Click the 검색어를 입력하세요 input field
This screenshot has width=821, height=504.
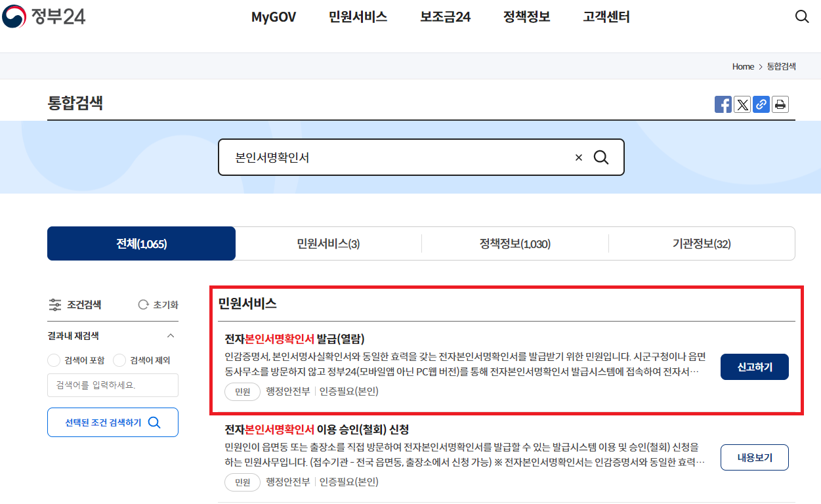[112, 385]
